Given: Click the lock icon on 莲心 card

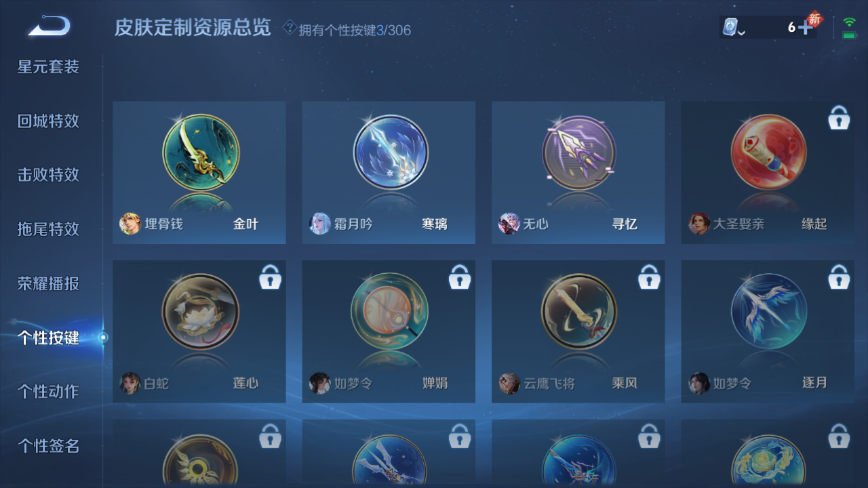Looking at the screenshot, I should point(270,277).
